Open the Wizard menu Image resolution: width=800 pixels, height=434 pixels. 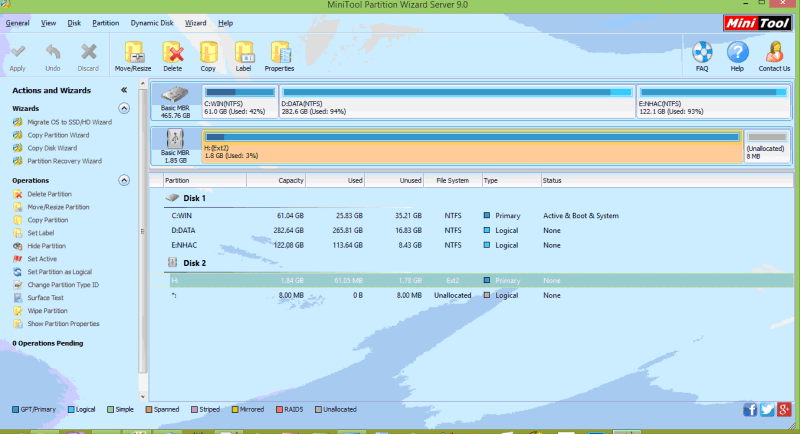pos(195,23)
